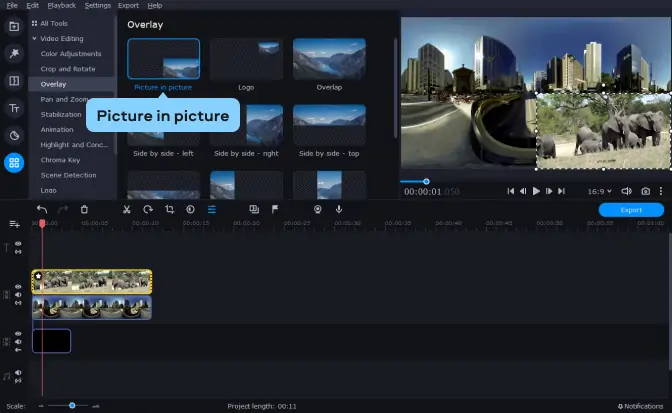This screenshot has height=413, width=672.
Task: Click the Split (scissors) tool in timeline toolbar
Action: (127, 209)
